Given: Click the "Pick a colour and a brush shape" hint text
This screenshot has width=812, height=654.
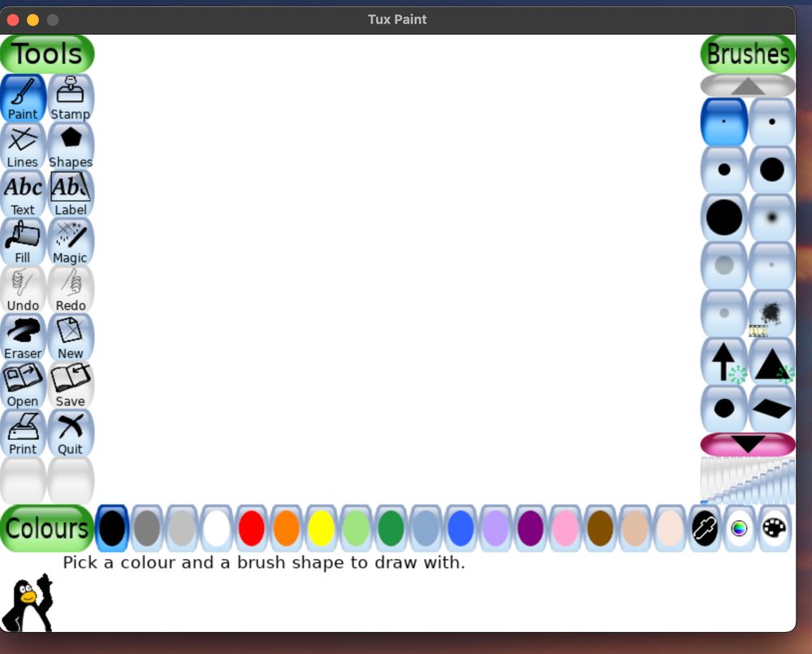Looking at the screenshot, I should click(264, 562).
